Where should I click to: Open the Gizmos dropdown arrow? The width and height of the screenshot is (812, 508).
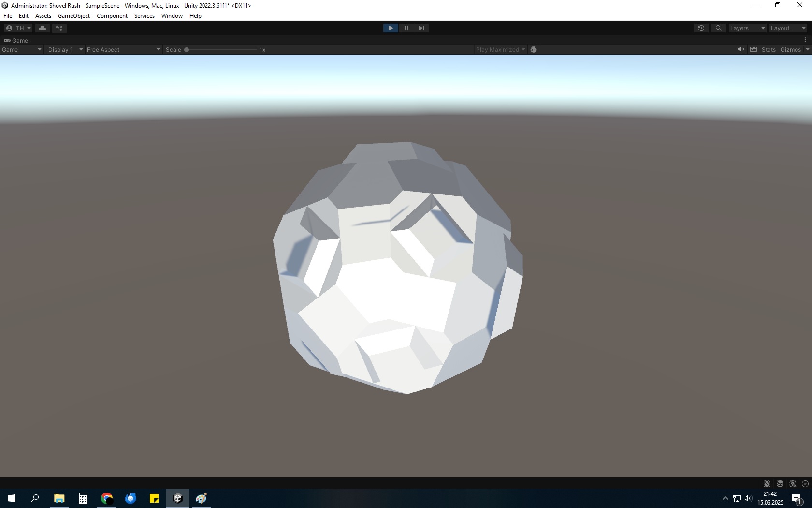coord(807,49)
